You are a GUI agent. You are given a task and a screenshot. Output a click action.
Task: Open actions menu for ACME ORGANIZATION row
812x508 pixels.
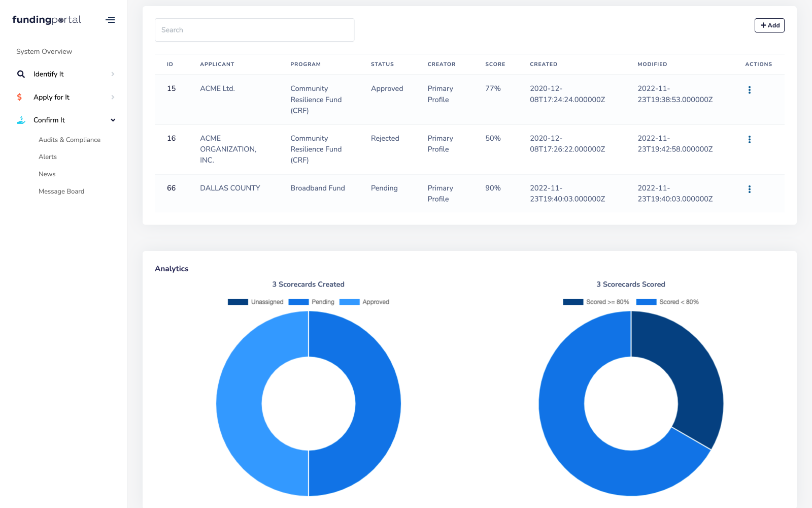pos(750,139)
